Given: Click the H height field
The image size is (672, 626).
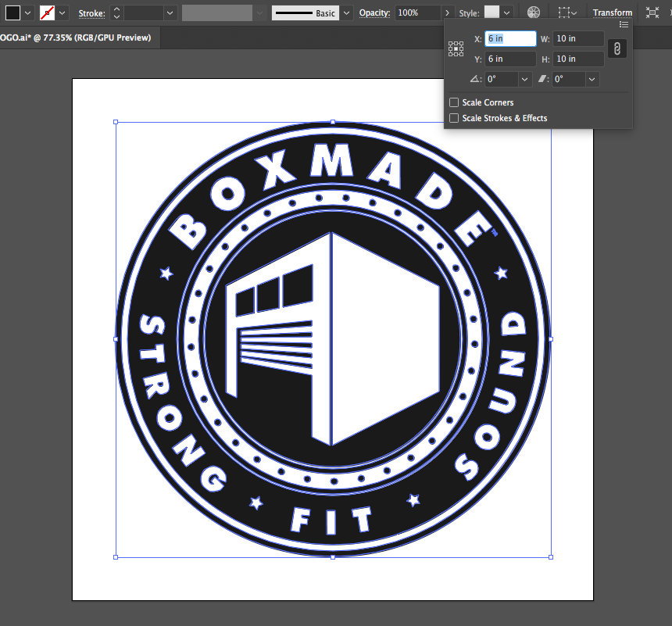Looking at the screenshot, I should pos(578,59).
